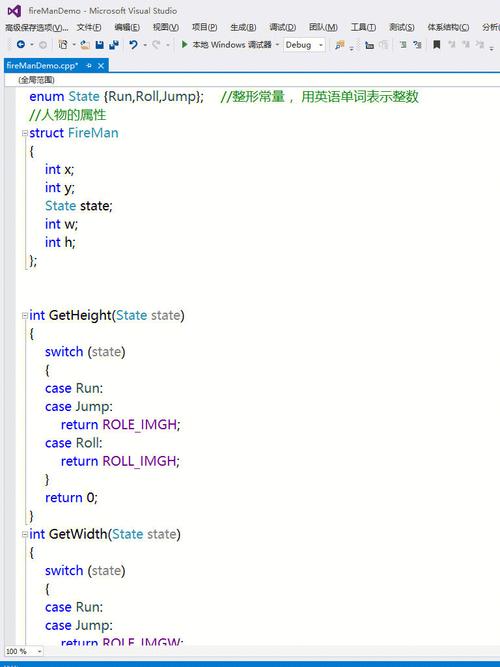
Task: Pin the fireManDemo.cpp tab
Action: point(89,66)
